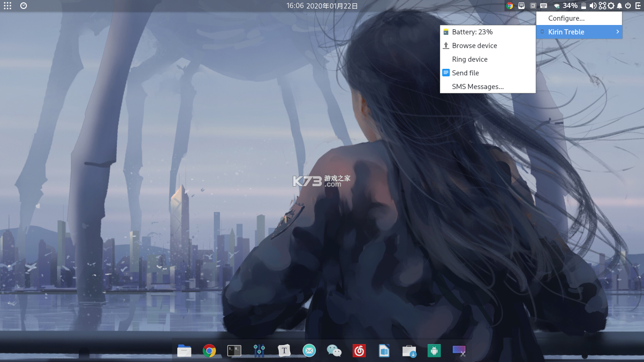Launch the mail client from the dock
The height and width of the screenshot is (362, 644).
pos(309,351)
